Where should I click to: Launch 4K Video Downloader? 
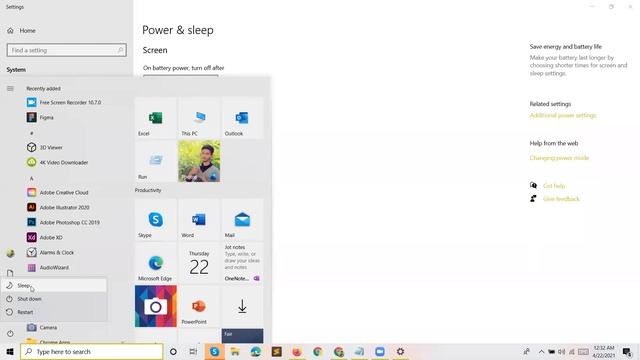coord(58,162)
